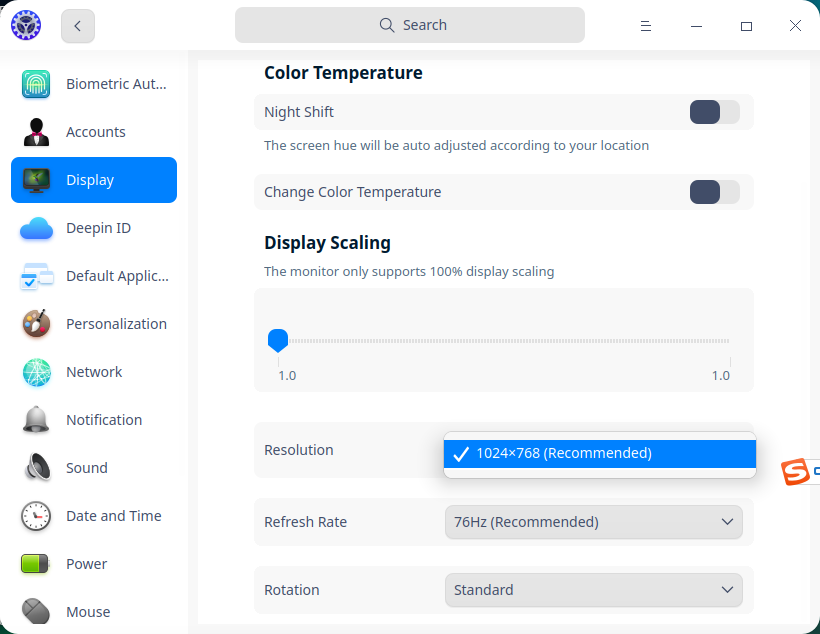
Task: Click the back arrow button
Action: point(77,26)
